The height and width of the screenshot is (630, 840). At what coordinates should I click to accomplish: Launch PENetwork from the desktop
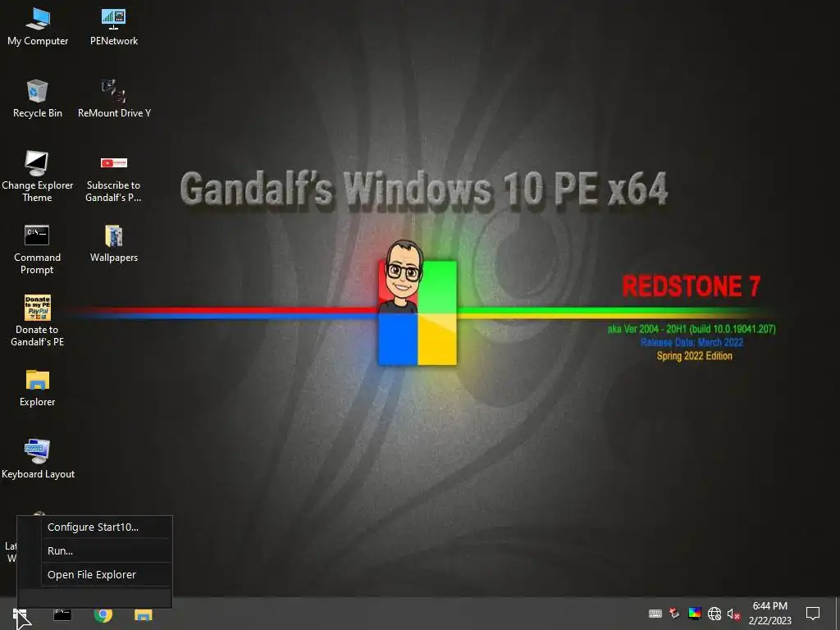[113, 27]
